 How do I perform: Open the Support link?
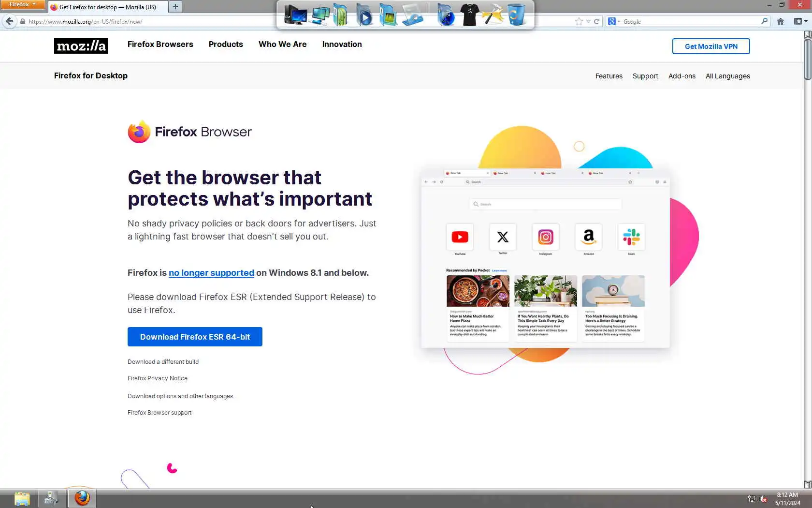(645, 76)
